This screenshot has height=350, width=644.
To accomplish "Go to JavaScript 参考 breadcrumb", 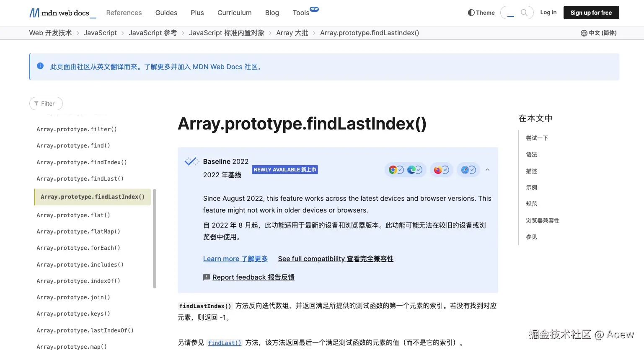I will coord(153,33).
